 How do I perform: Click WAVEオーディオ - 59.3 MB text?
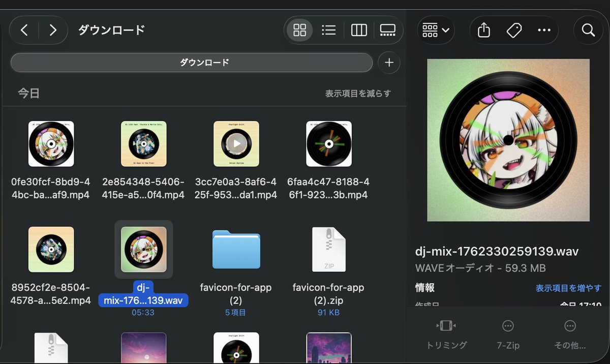point(480,268)
